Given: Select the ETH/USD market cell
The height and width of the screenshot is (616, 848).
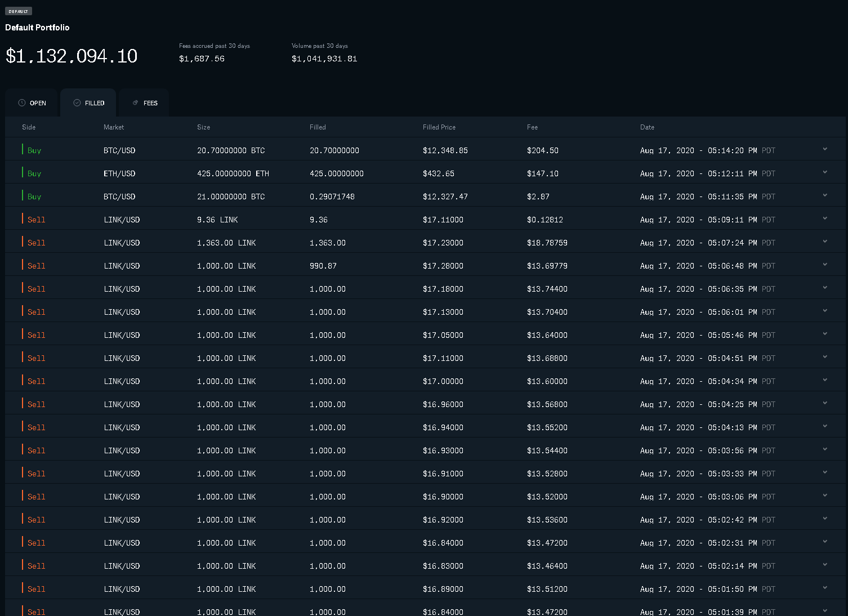Looking at the screenshot, I should [x=119, y=173].
